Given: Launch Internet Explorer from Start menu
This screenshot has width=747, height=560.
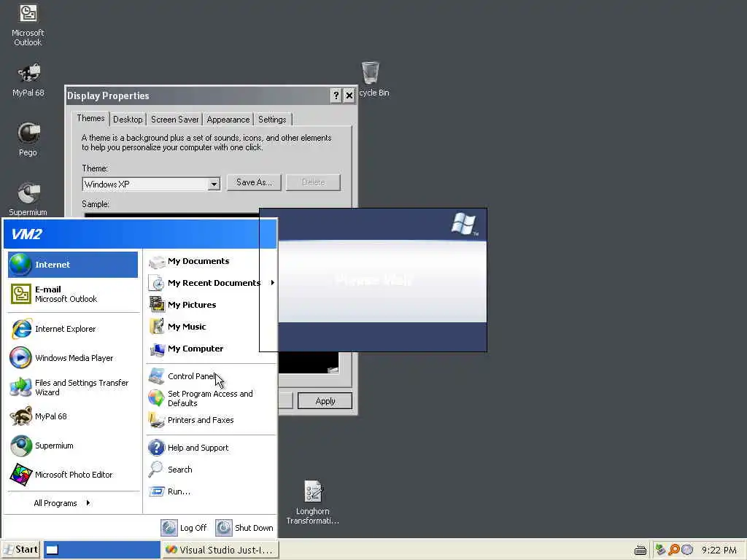Looking at the screenshot, I should [73, 329].
